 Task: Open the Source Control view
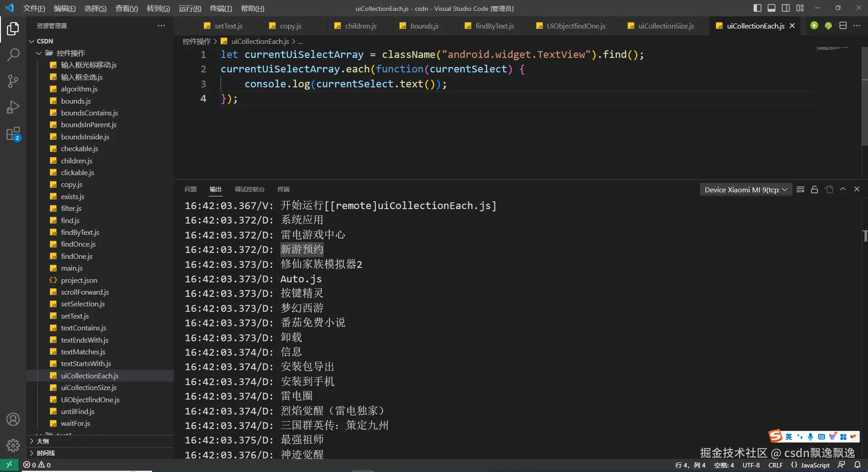point(13,81)
